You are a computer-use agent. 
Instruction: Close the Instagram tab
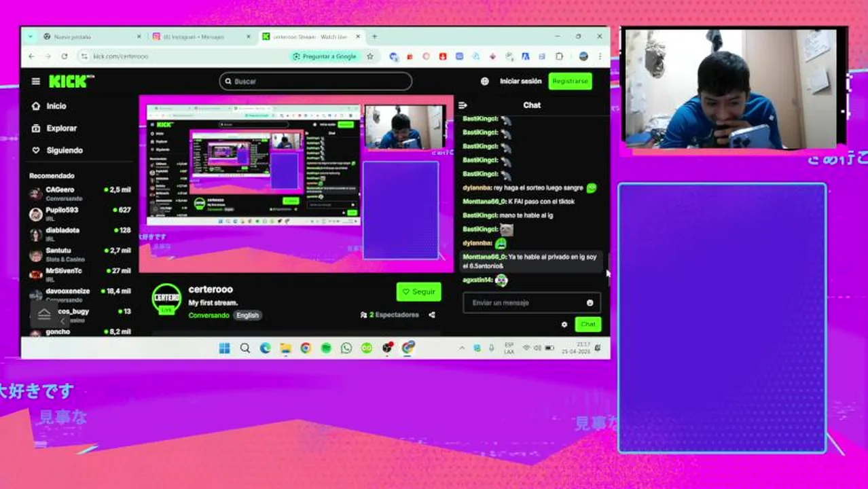[x=247, y=37]
